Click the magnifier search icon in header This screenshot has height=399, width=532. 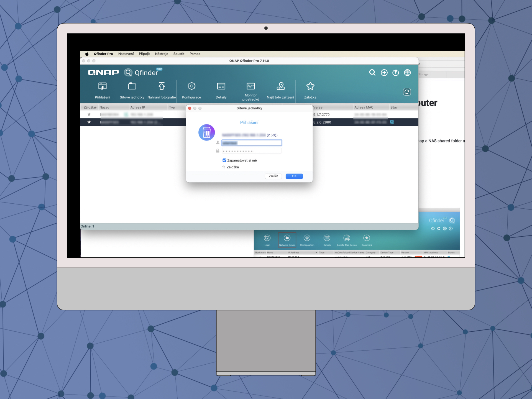pyautogui.click(x=372, y=73)
